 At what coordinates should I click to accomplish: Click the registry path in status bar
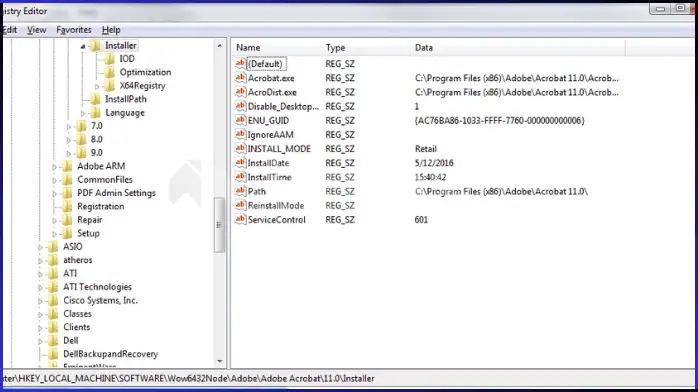[189, 379]
